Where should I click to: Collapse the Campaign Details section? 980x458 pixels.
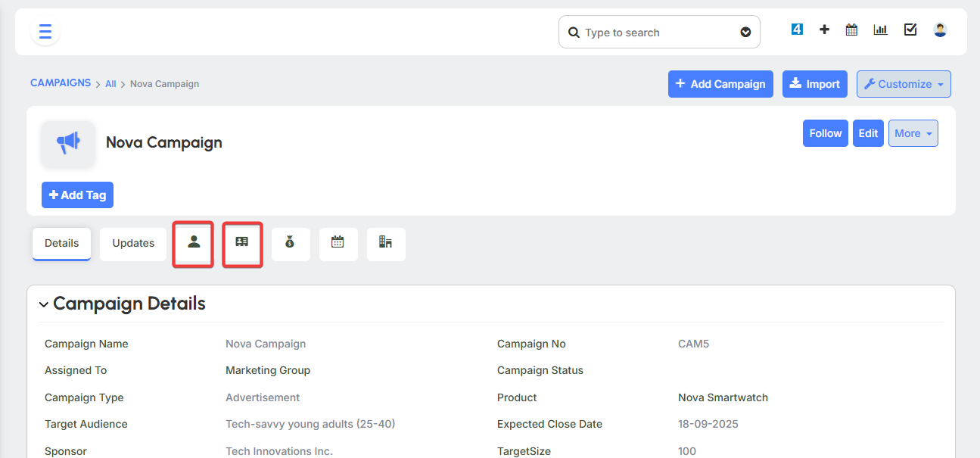pyautogui.click(x=44, y=304)
